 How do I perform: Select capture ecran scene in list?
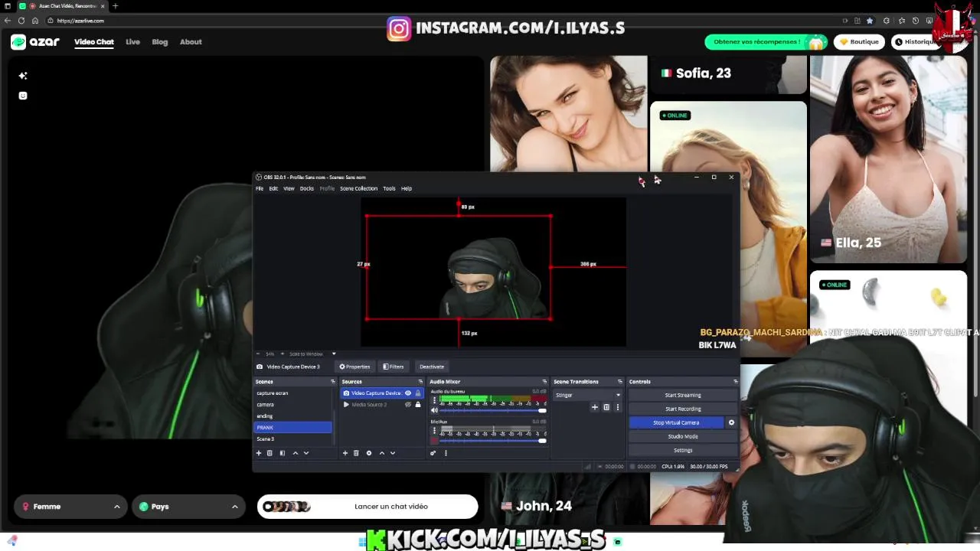click(x=293, y=393)
